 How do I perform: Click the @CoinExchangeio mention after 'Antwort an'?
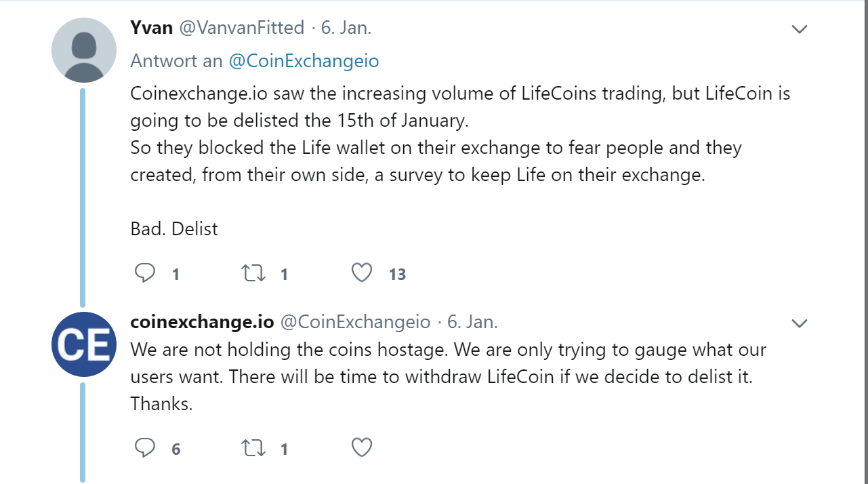pyautogui.click(x=304, y=61)
